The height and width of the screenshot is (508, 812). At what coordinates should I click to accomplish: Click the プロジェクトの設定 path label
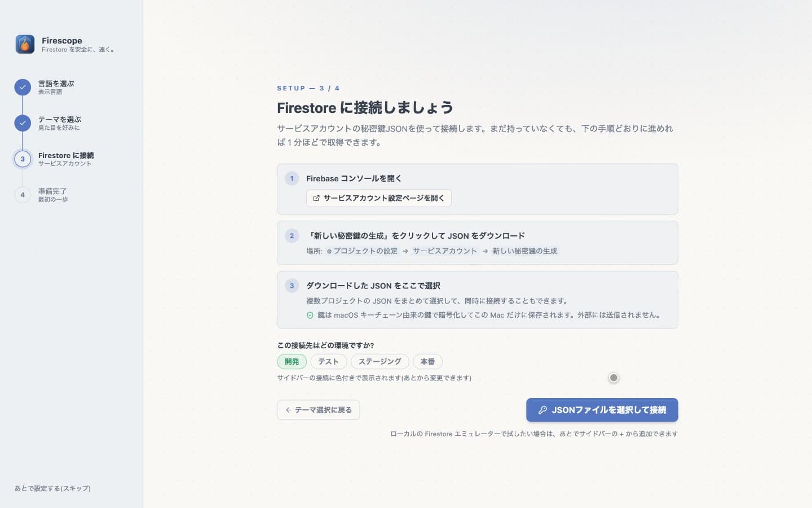(362, 251)
